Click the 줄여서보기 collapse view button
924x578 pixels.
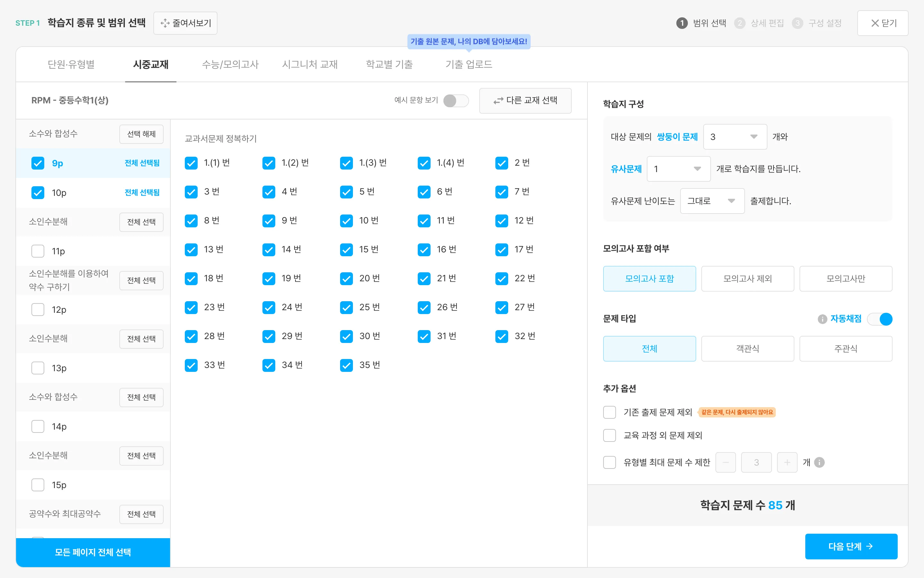click(x=185, y=23)
